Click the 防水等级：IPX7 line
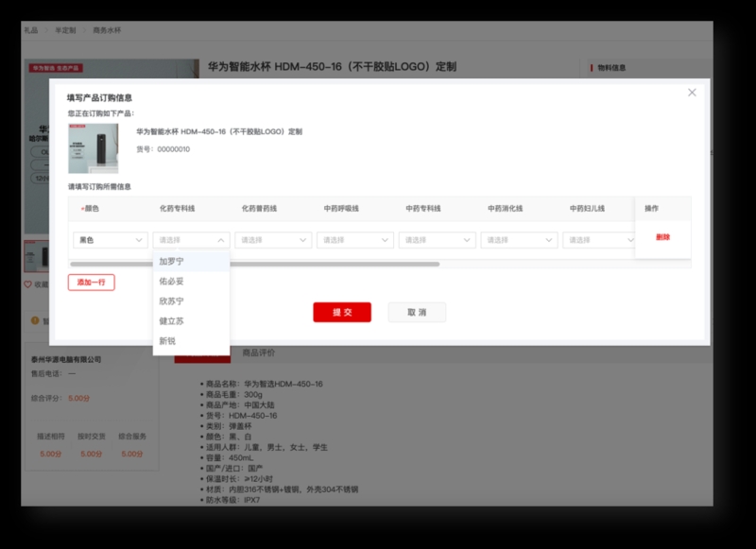The width and height of the screenshot is (756, 549). click(x=232, y=500)
